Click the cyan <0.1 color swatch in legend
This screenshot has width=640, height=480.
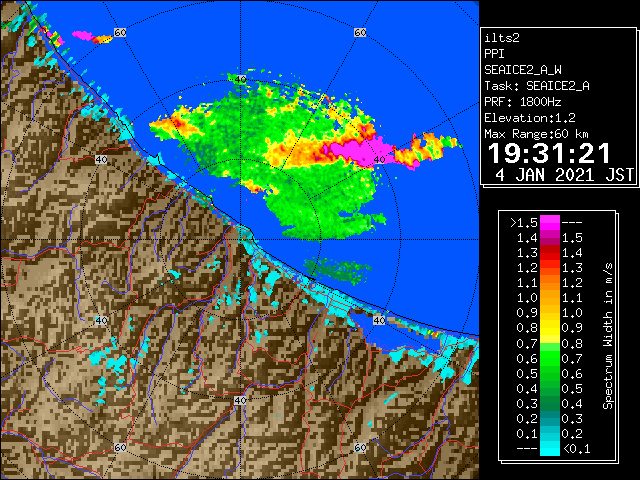tap(549, 449)
